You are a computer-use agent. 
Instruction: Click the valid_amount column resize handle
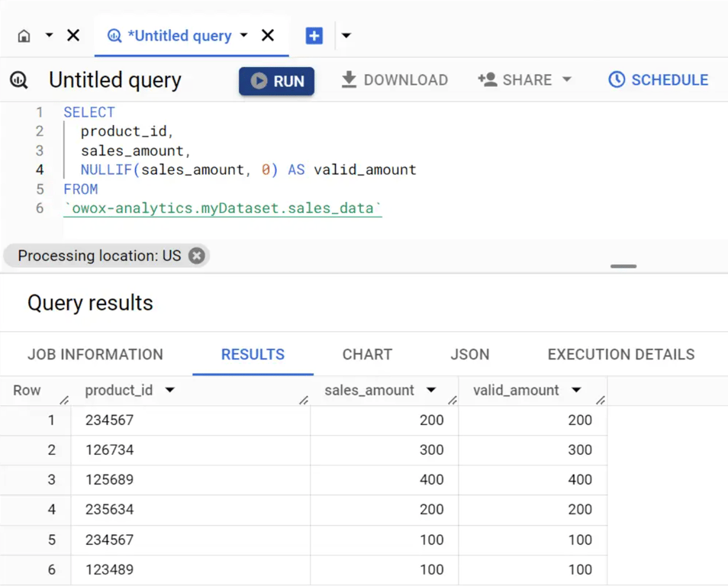coord(601,400)
